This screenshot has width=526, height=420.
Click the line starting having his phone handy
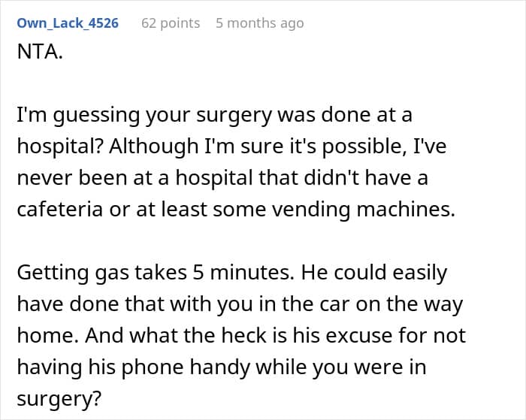222,368
